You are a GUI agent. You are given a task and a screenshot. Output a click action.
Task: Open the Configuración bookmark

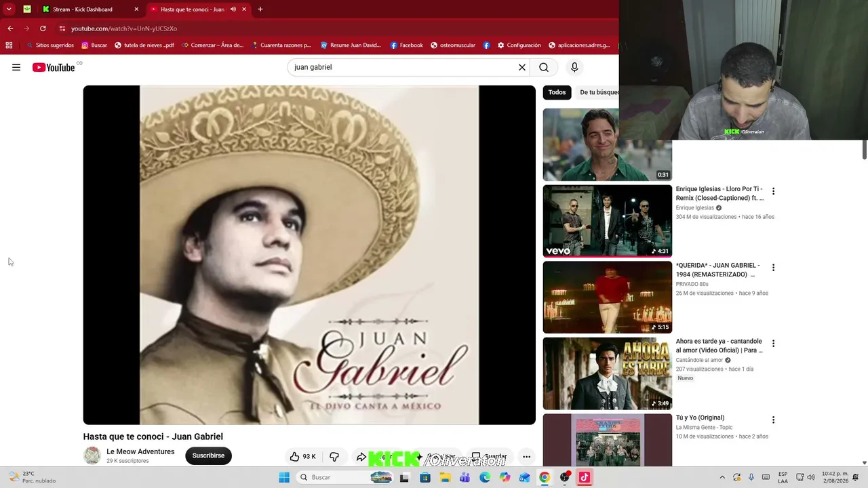(519, 45)
